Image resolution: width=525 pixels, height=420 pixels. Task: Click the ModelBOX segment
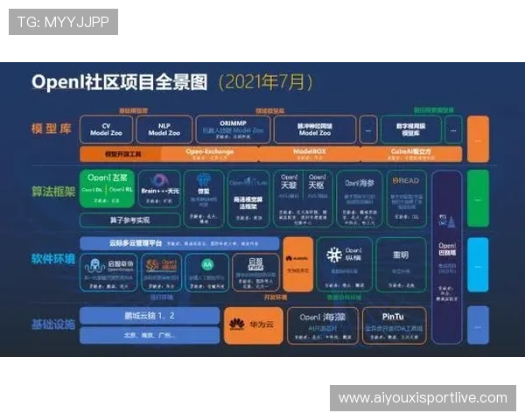[310, 154]
